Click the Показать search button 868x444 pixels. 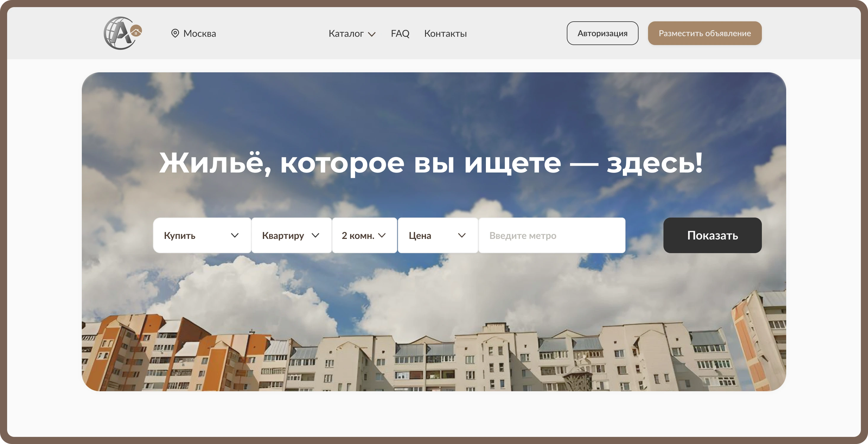pos(712,235)
